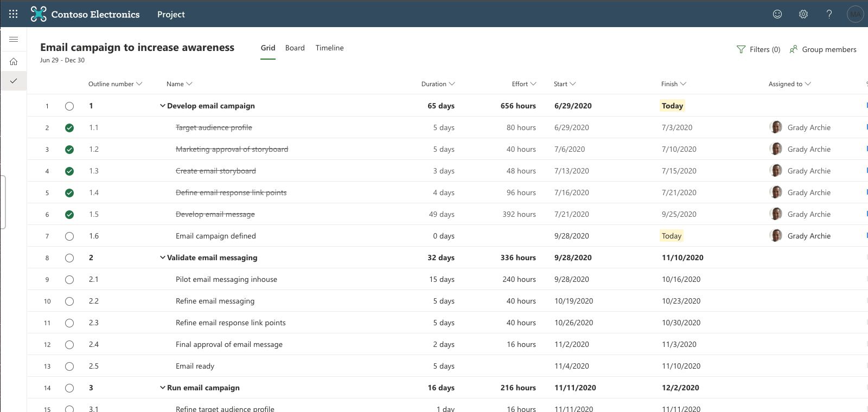Collapse the Run email campaign group
Image resolution: width=868 pixels, height=412 pixels.
pyautogui.click(x=162, y=388)
